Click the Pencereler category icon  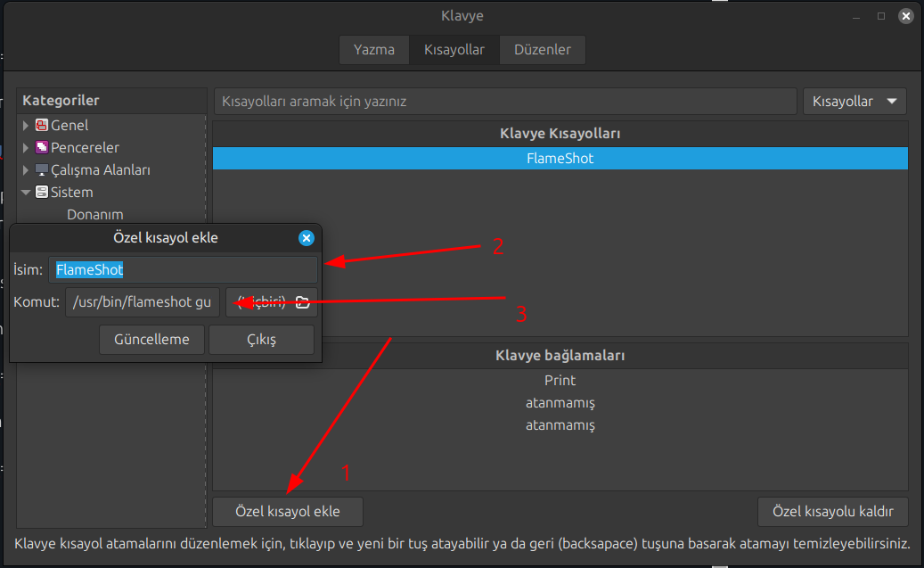(x=42, y=148)
